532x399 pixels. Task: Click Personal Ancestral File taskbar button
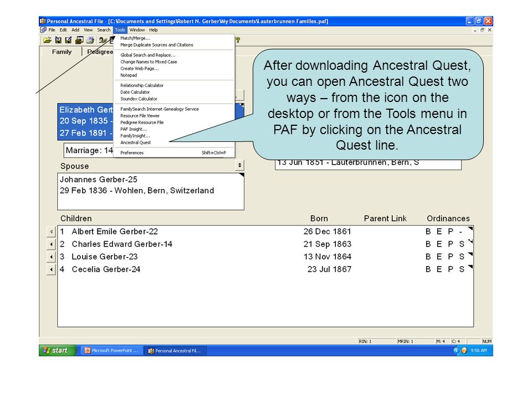tap(175, 350)
